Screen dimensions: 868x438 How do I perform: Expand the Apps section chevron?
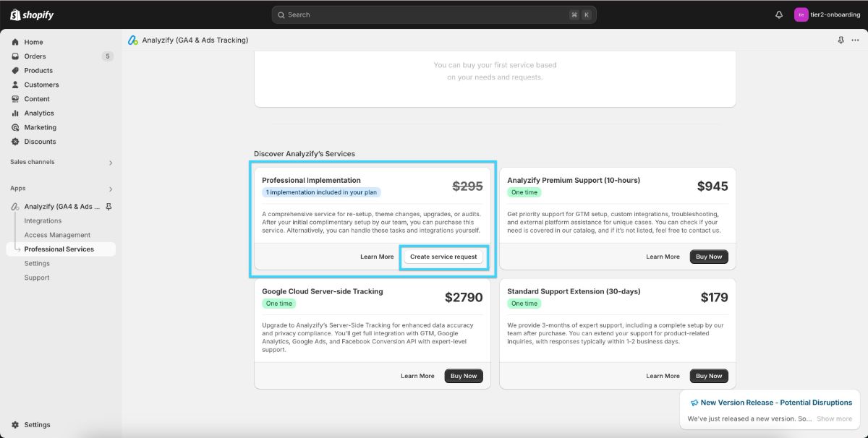click(x=111, y=189)
